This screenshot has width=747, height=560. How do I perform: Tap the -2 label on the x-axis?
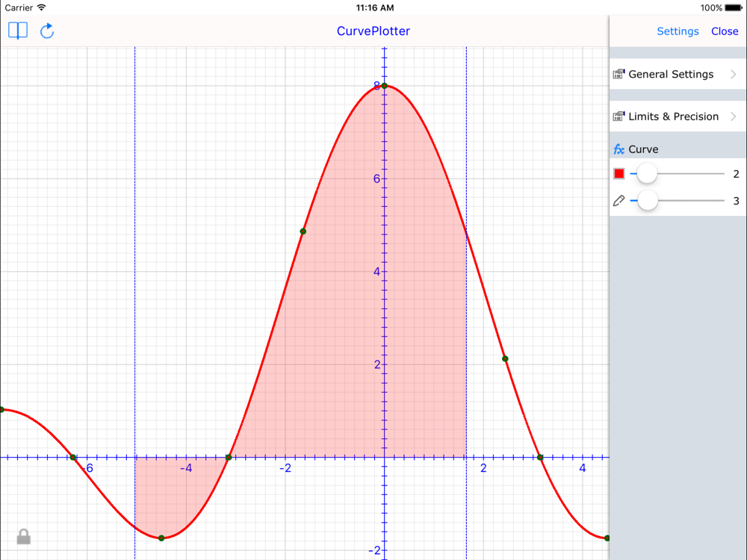(285, 468)
